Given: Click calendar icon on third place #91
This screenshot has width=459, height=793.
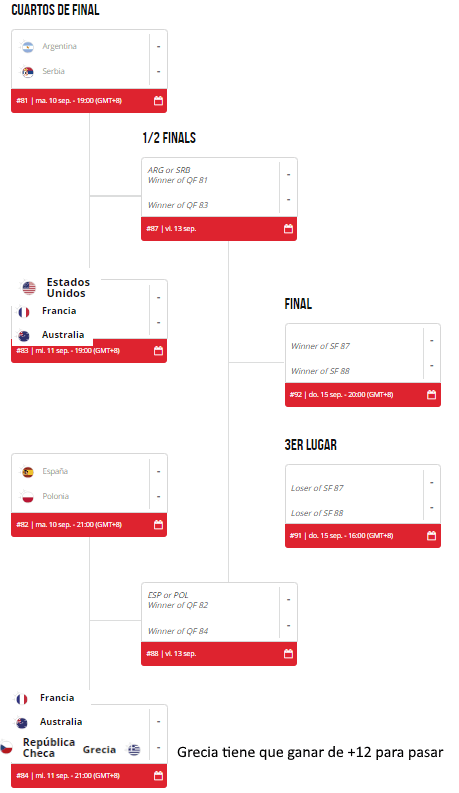Looking at the screenshot, I should 431,536.
